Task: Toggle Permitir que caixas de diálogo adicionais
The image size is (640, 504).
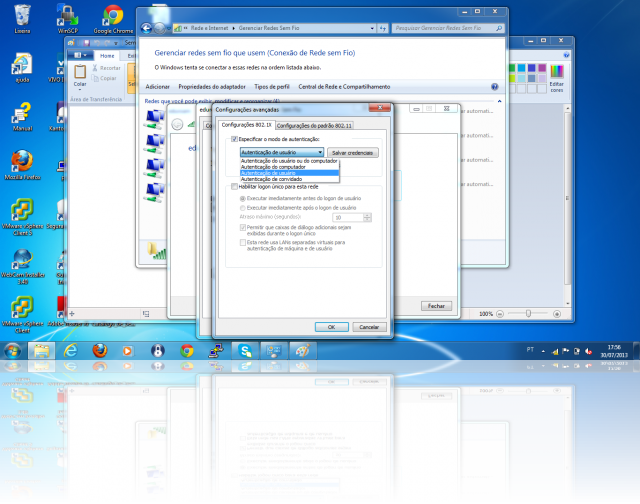Action: point(243,227)
